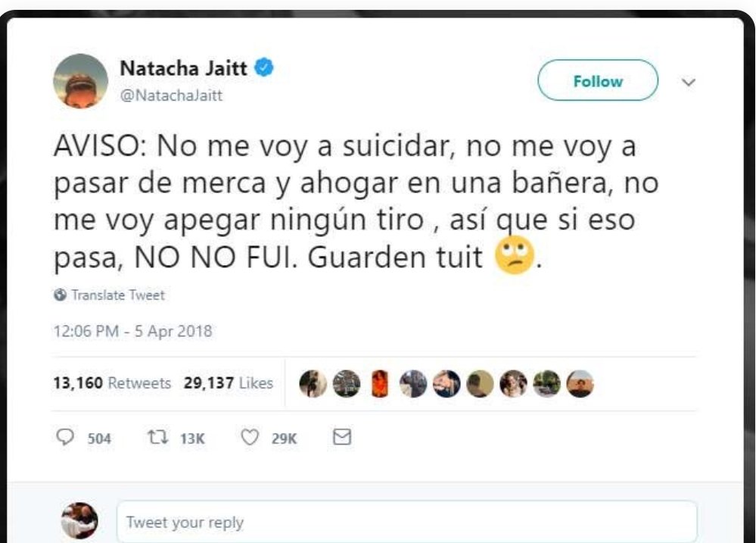Open the orange liker avatar

[380, 384]
